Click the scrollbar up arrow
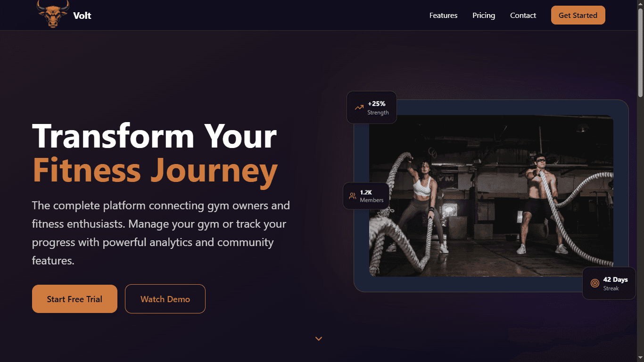 pos(640,3)
